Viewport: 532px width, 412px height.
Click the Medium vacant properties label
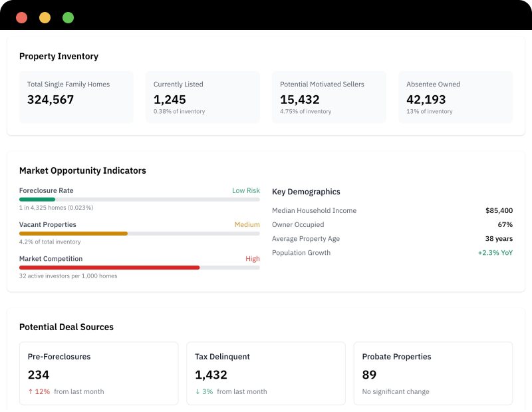247,224
